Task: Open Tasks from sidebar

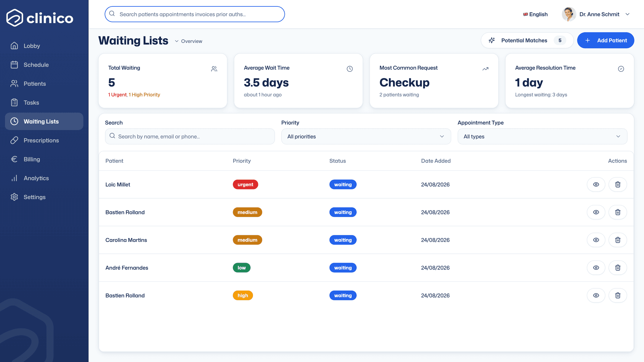Action: pyautogui.click(x=44, y=103)
